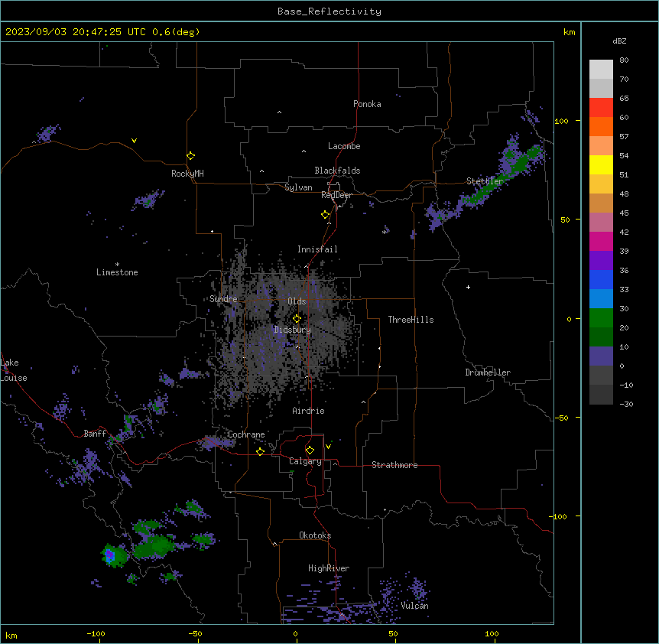Viewport: 659px width, 644px height.
Task: Click the dBZ legend heading
Action: click(x=619, y=41)
